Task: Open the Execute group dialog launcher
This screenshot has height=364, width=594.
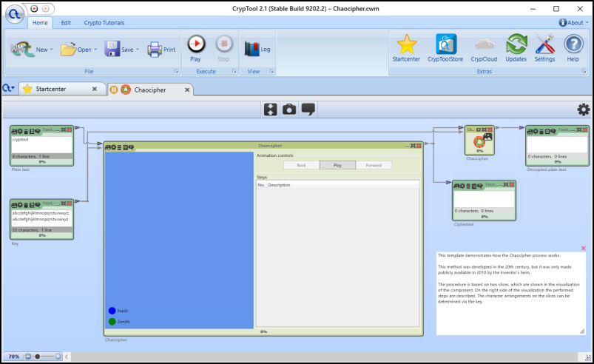Action: [234, 71]
